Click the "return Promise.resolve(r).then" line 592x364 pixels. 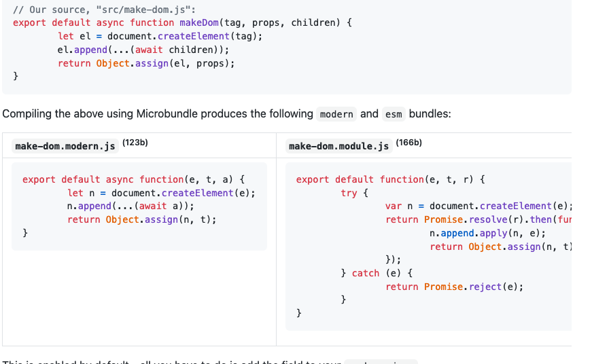click(478, 219)
